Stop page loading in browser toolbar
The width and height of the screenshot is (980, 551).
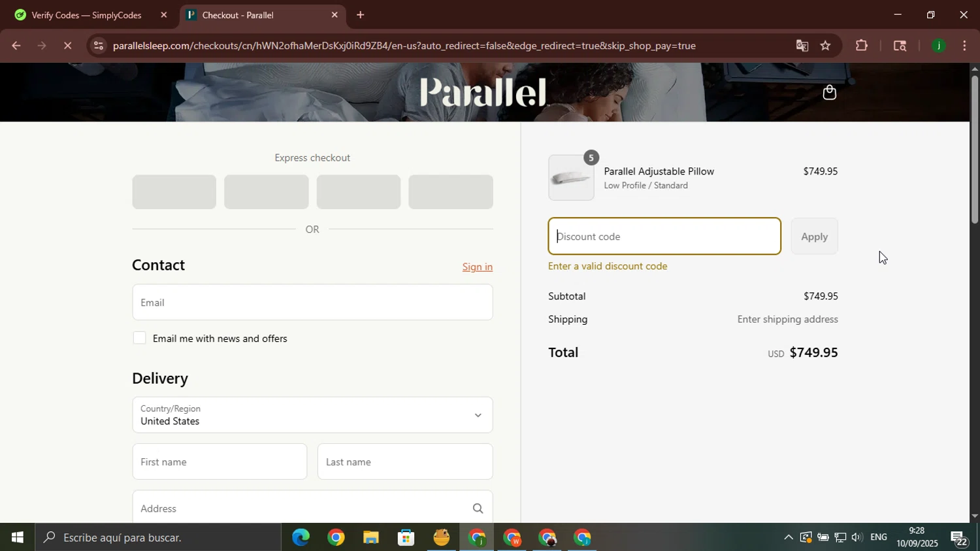point(68,46)
